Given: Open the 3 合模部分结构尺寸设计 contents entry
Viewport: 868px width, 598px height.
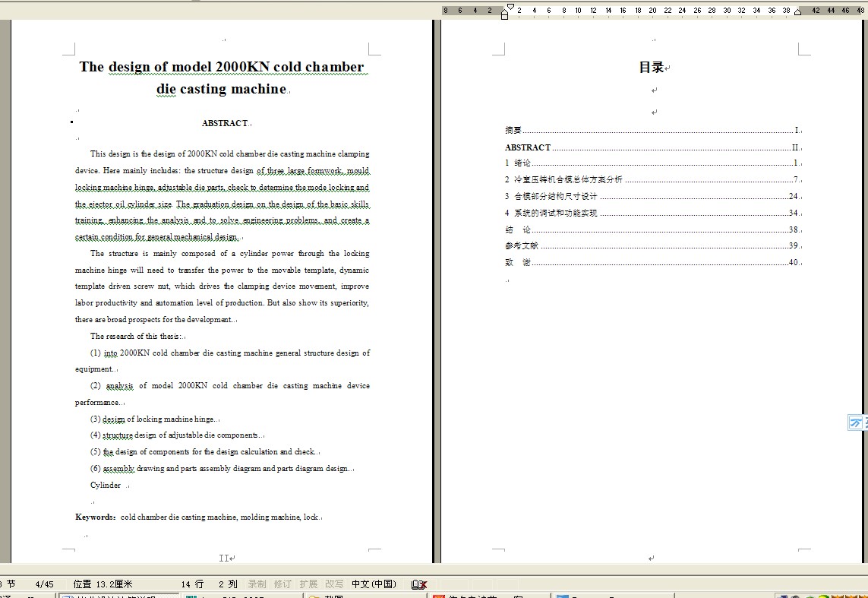Looking at the screenshot, I should [x=653, y=196].
